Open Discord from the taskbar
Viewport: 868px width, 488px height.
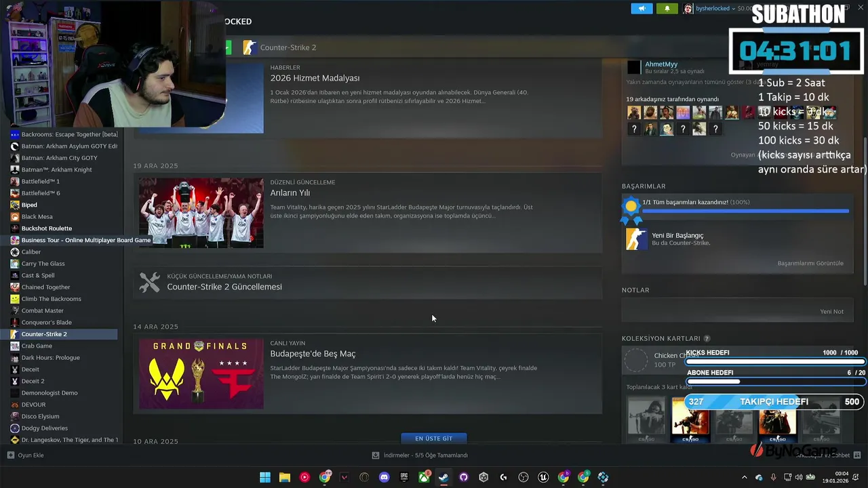pos(384,477)
